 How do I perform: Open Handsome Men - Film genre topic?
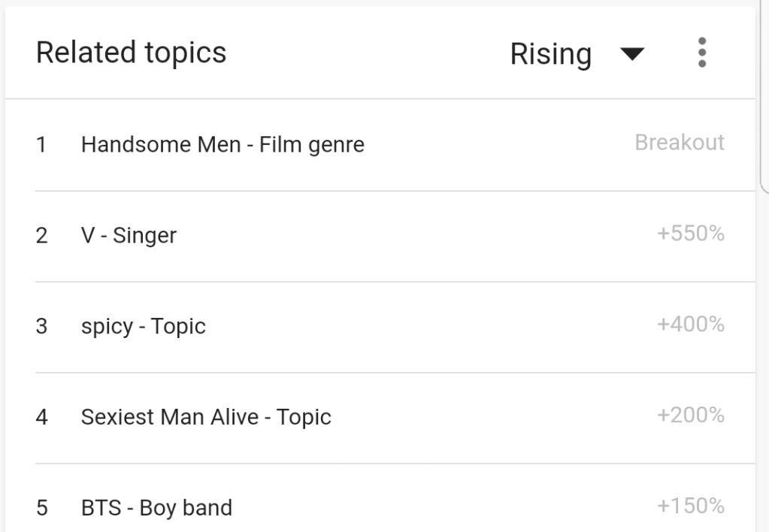(223, 144)
